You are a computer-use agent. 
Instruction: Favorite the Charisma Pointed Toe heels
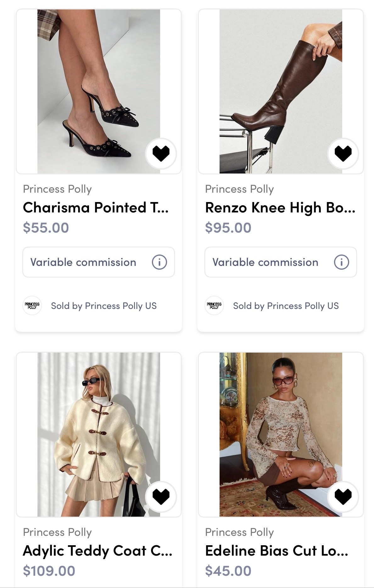click(161, 154)
